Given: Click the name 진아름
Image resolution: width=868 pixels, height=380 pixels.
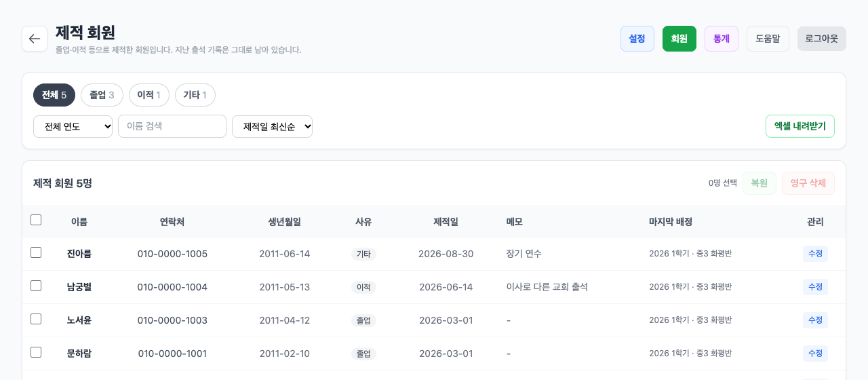Looking at the screenshot, I should click(79, 254).
